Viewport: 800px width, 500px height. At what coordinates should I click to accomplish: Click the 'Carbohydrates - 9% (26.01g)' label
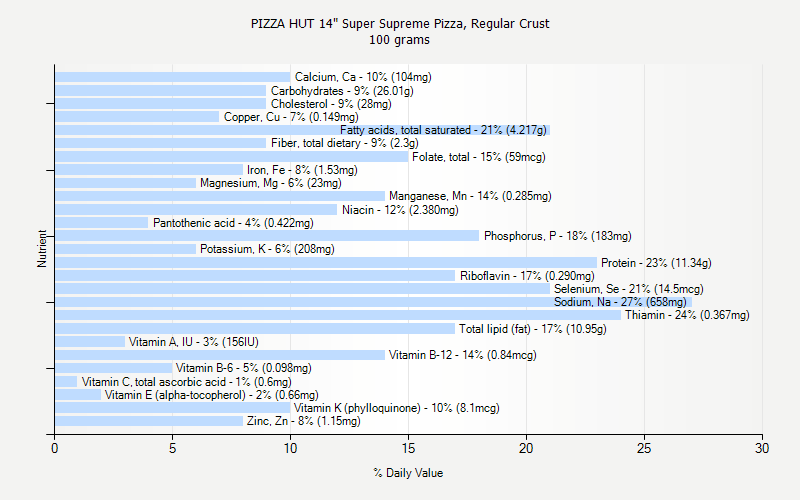[x=342, y=91]
